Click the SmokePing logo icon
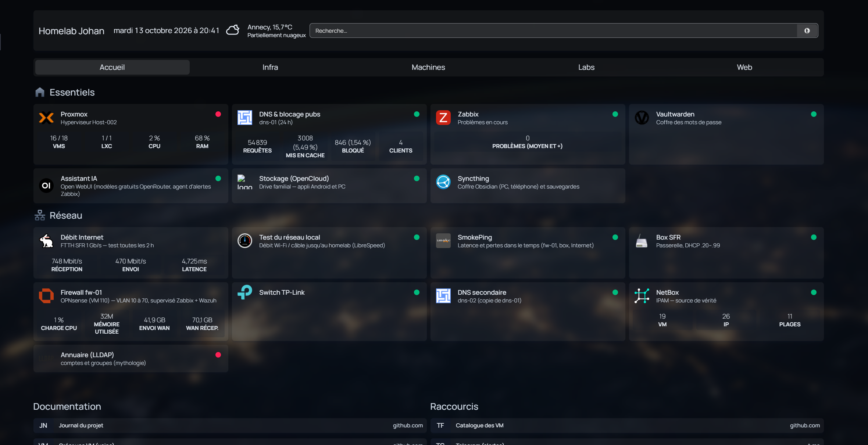Viewport: 868px width, 445px height. point(443,241)
